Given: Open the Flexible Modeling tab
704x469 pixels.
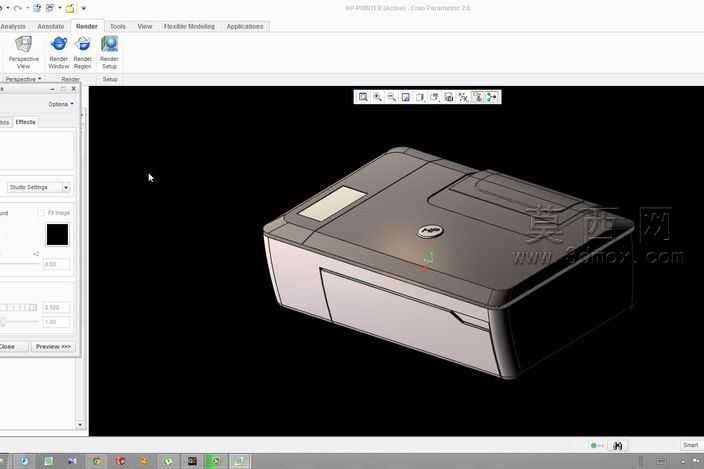Looking at the screenshot, I should pyautogui.click(x=189, y=26).
